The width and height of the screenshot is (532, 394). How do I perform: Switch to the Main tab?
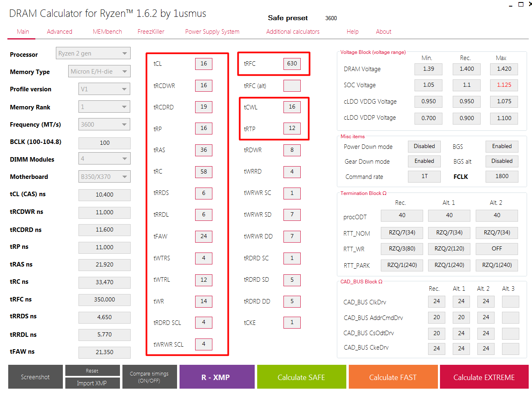[x=23, y=32]
